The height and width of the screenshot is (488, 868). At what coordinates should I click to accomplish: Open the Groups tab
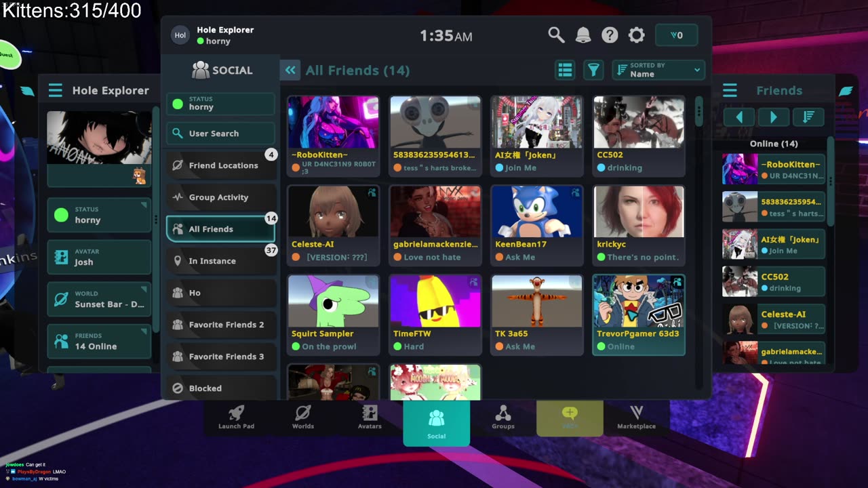coord(503,417)
